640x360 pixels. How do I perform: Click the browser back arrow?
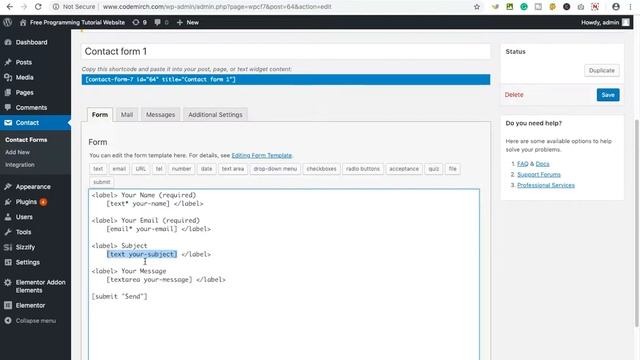[9, 7]
